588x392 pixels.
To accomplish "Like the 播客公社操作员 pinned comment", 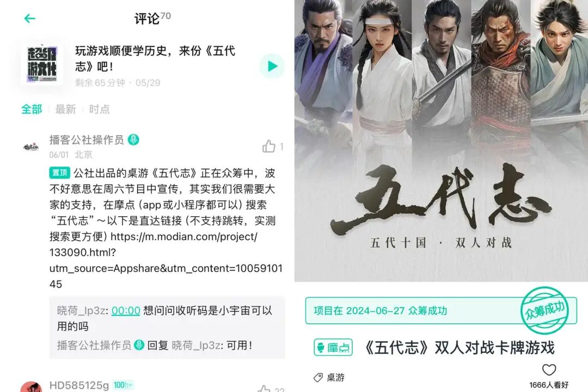I will 269,146.
